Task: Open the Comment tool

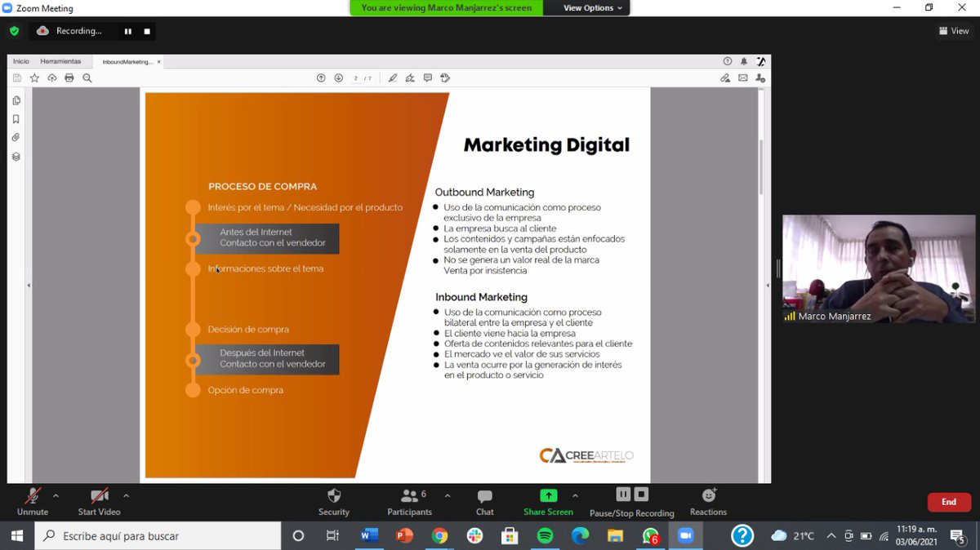Action: pos(428,78)
